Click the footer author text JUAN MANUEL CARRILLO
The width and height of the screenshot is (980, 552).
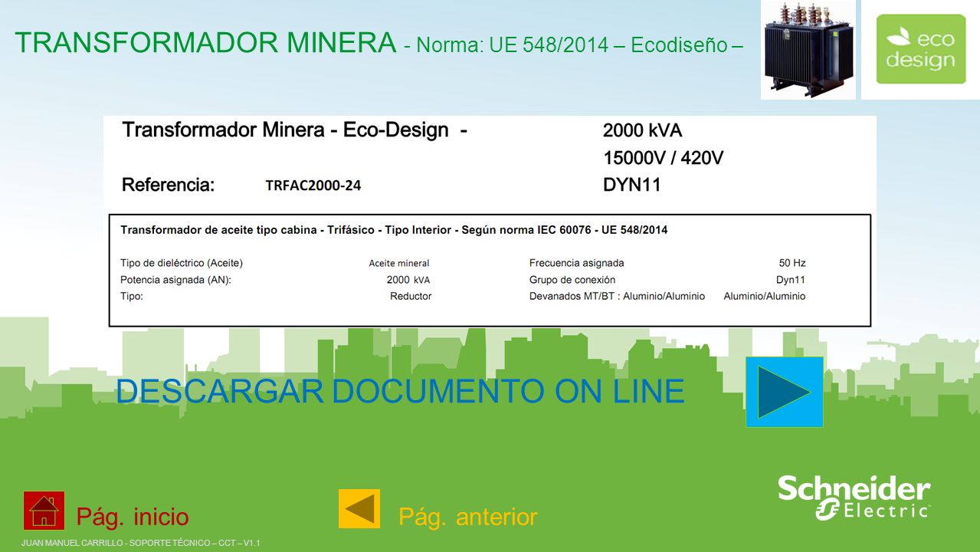coord(141,544)
